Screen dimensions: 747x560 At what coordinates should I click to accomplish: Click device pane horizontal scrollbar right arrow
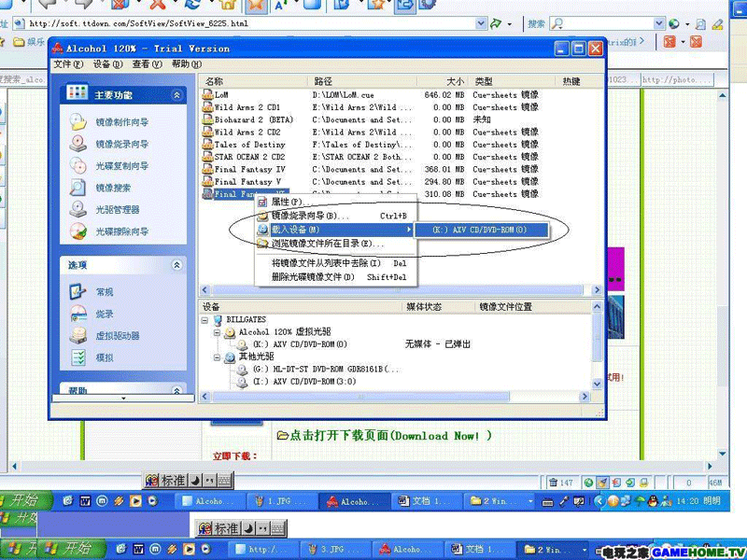(x=585, y=397)
